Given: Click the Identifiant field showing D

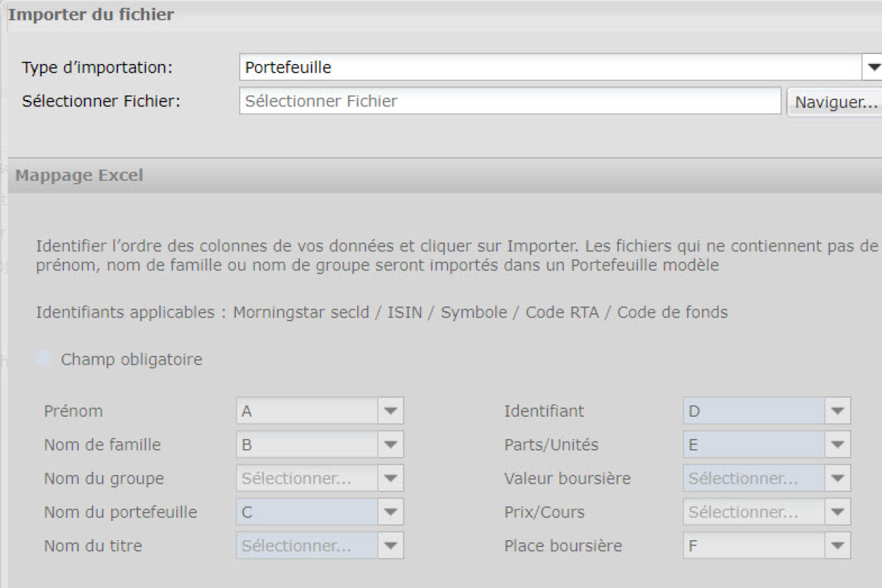Looking at the screenshot, I should [753, 411].
